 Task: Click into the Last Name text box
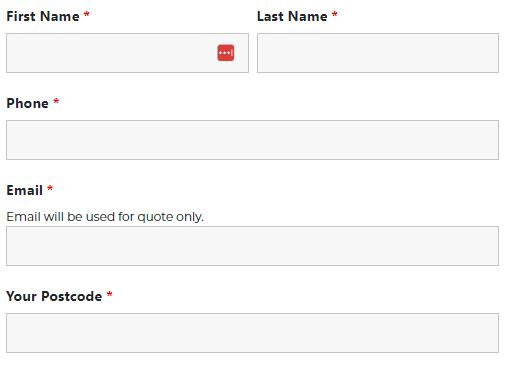point(378,53)
